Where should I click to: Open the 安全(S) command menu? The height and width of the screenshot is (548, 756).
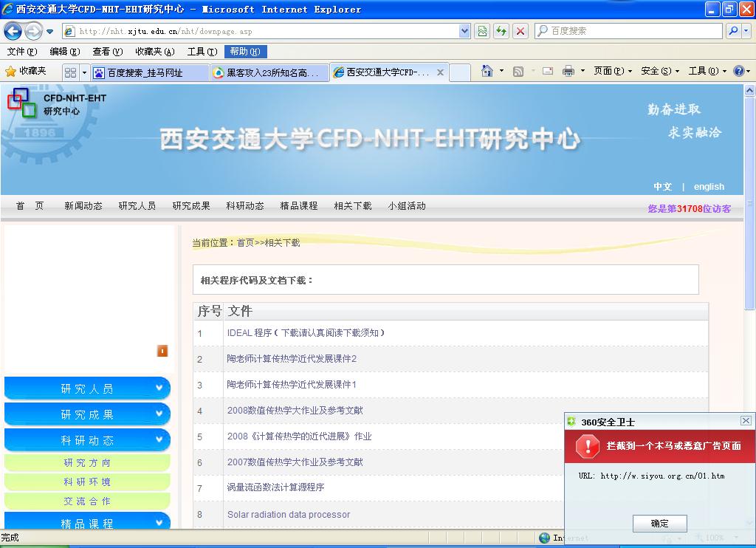(659, 72)
